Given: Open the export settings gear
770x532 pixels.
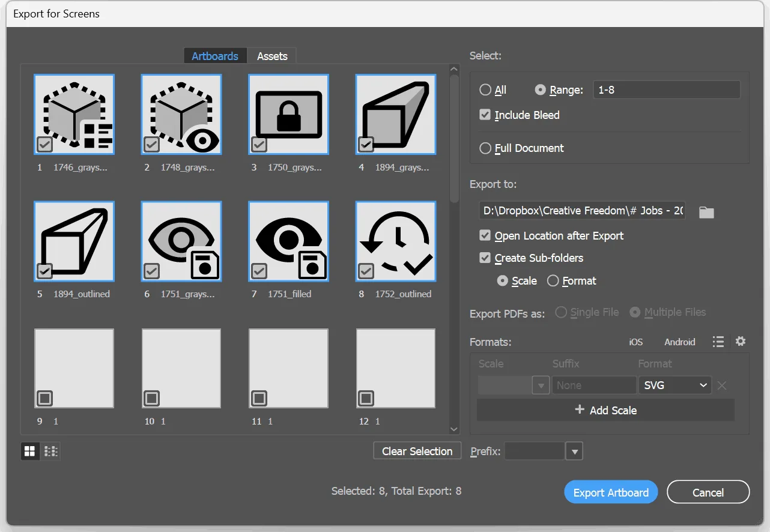Looking at the screenshot, I should click(740, 341).
